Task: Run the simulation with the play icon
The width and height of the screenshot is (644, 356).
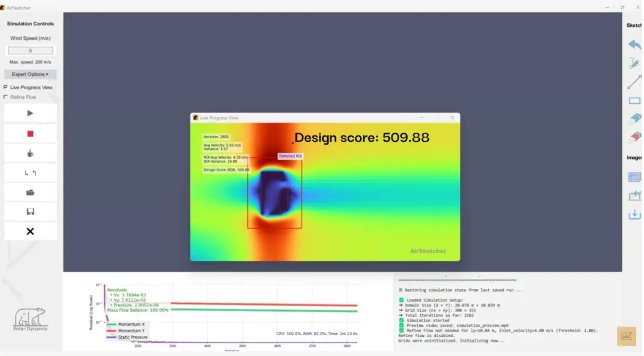Action: click(30, 112)
